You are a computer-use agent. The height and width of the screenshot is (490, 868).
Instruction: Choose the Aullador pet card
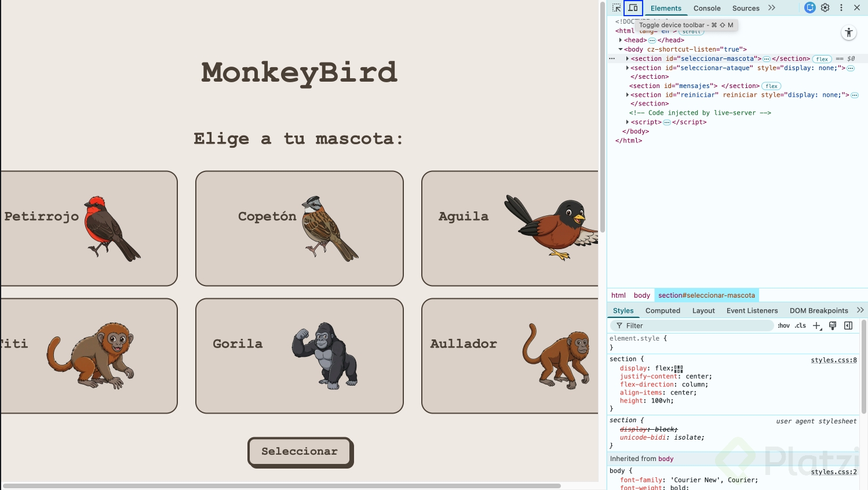510,356
